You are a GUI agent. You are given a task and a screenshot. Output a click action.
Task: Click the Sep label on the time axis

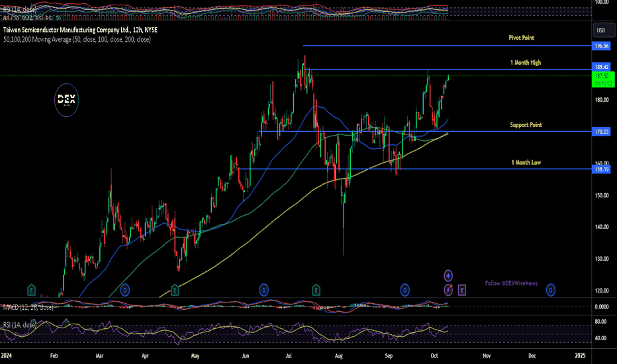(x=389, y=356)
